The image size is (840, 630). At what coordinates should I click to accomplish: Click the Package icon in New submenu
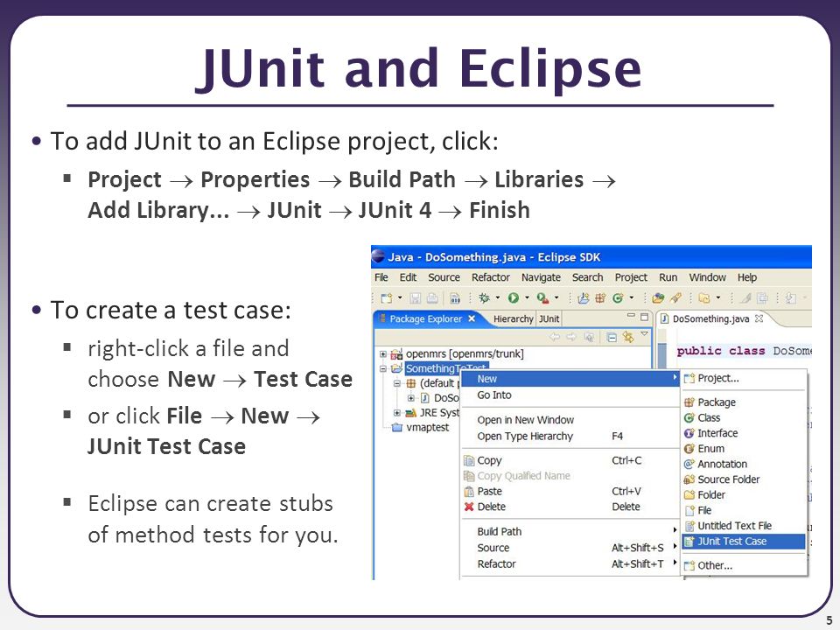pyautogui.click(x=689, y=402)
